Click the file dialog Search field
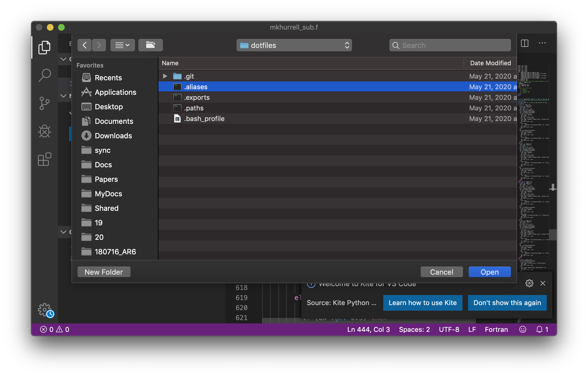The height and width of the screenshot is (377, 588). point(450,45)
